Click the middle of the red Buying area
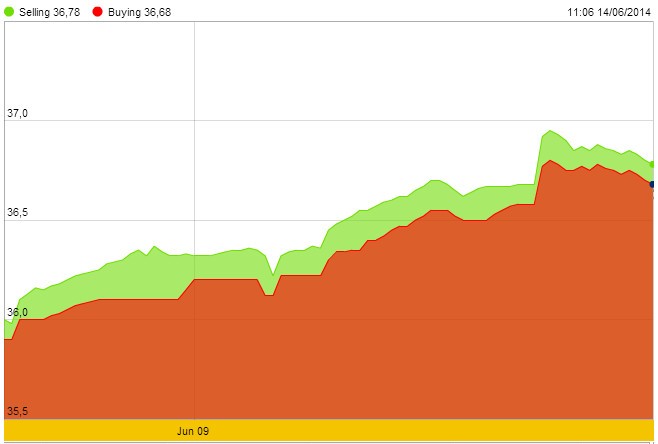Screen dimensions: 658x444 click(x=330, y=340)
